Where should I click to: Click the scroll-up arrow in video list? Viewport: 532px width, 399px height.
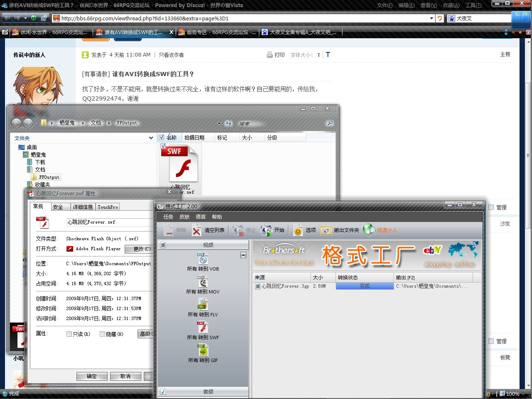[x=244, y=255]
